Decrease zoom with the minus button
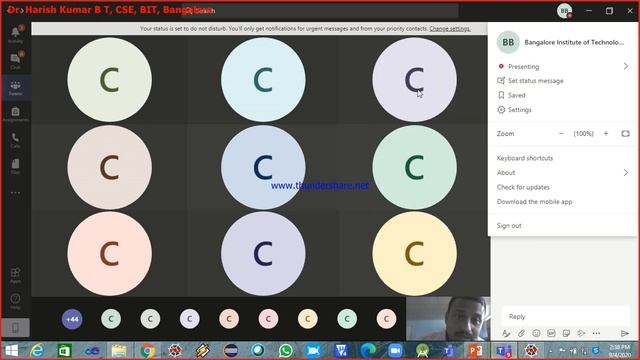This screenshot has width=640, height=360. (561, 133)
